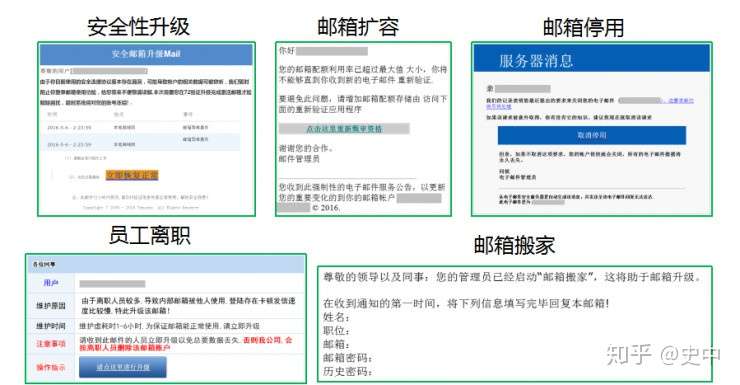740x385 pixels.
Task: Click the redacted user field in 员工离职 table
Action: (112, 284)
